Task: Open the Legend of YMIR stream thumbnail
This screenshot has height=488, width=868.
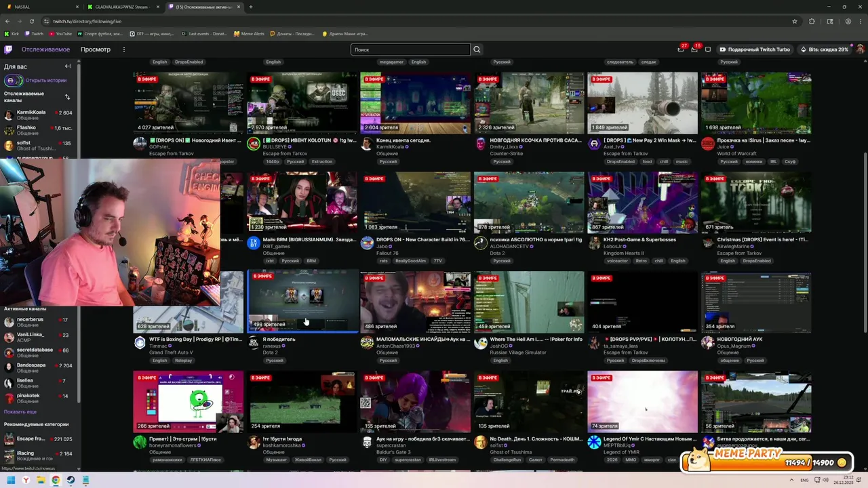Action: click(642, 401)
